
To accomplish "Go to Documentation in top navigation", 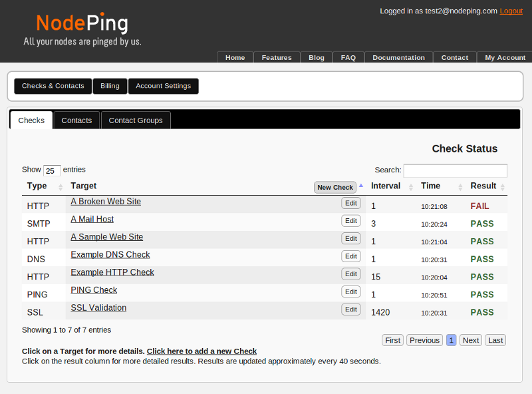I will click(398, 58).
